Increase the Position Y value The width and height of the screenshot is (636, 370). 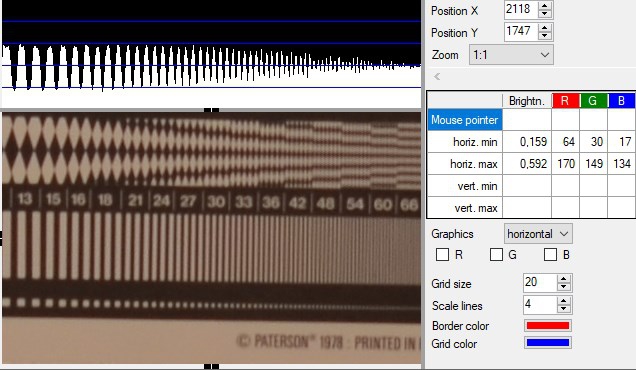[x=545, y=28]
